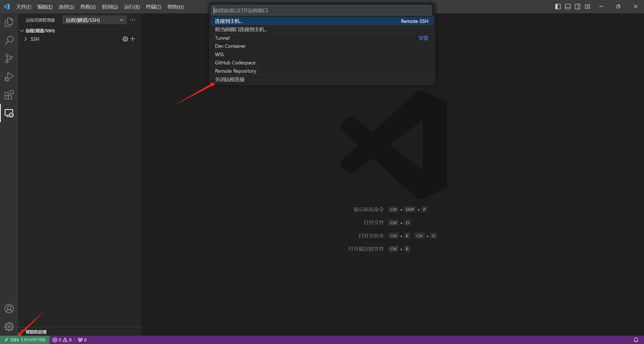This screenshot has height=344, width=644.
Task: Open Source Control view icon
Action: click(9, 58)
